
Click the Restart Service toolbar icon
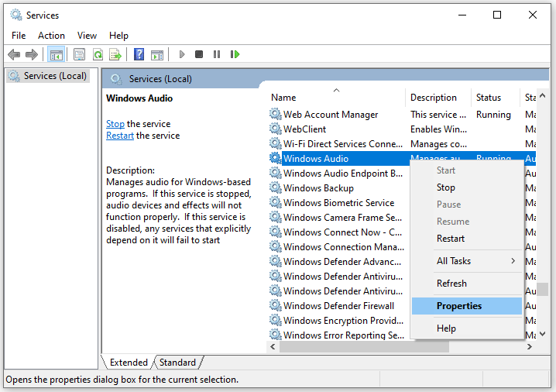235,54
